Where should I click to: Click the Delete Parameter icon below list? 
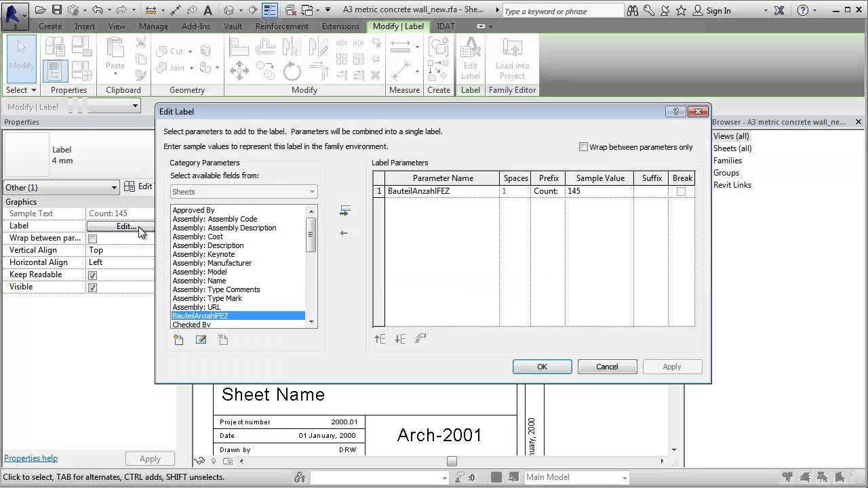223,340
